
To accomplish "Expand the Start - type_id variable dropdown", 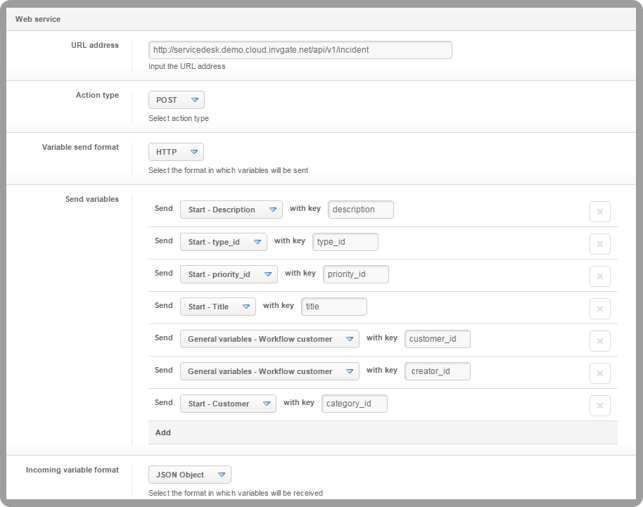I will (223, 242).
